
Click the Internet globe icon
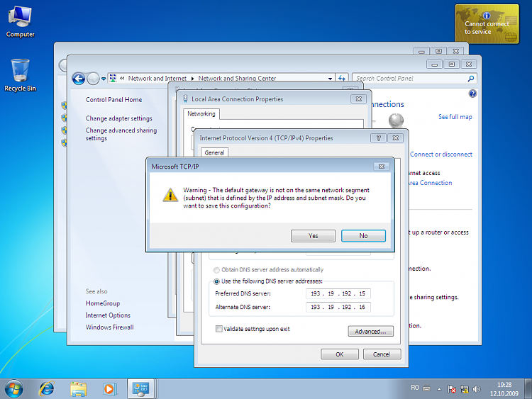click(x=396, y=120)
